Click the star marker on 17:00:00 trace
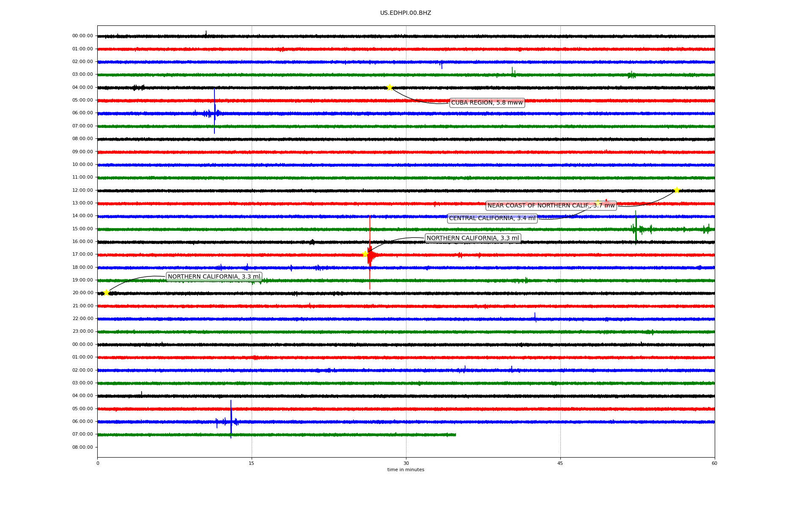812x508 pixels. (x=365, y=254)
